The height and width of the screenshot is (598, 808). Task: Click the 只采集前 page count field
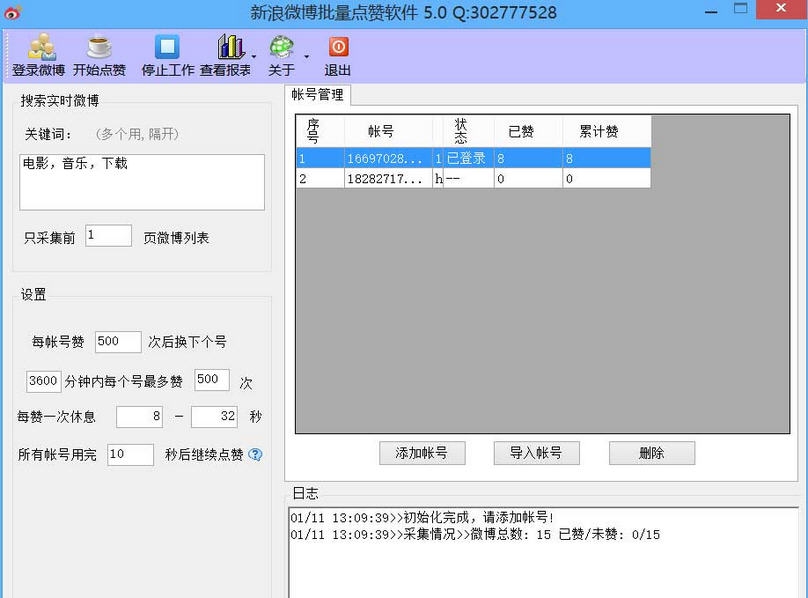108,236
